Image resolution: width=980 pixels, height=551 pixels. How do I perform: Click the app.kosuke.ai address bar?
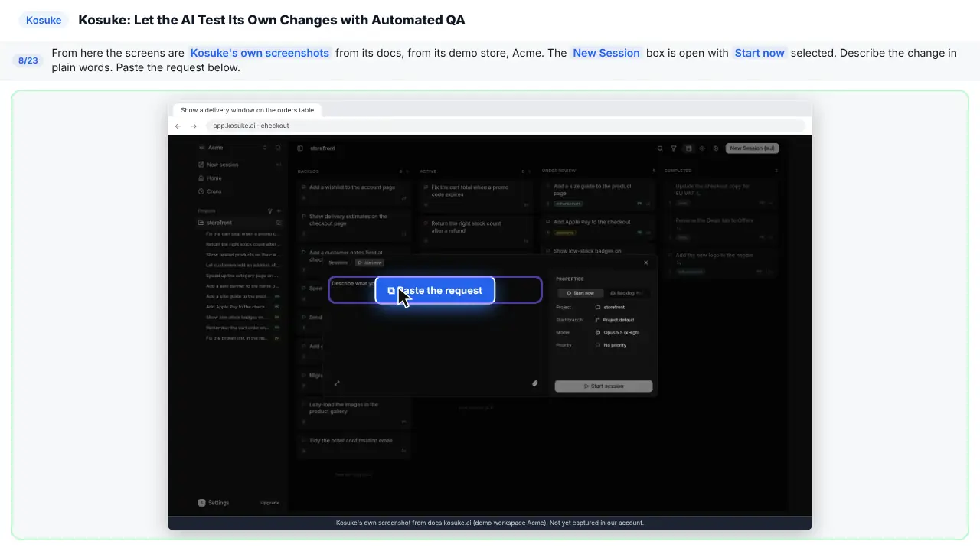pos(505,126)
